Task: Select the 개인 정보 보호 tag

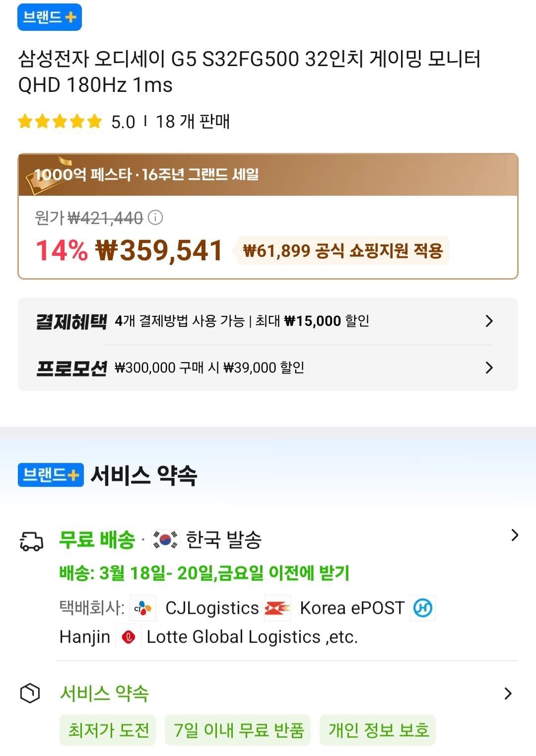Action: point(378,730)
